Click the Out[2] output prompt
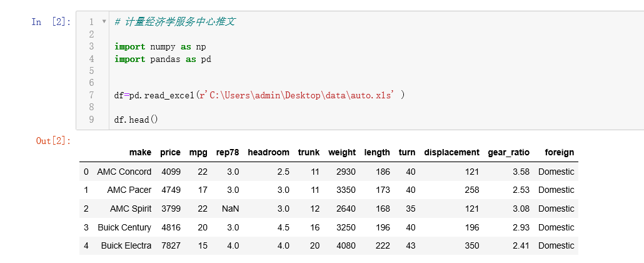Screen dimensions: 644x263 pyautogui.click(x=54, y=141)
